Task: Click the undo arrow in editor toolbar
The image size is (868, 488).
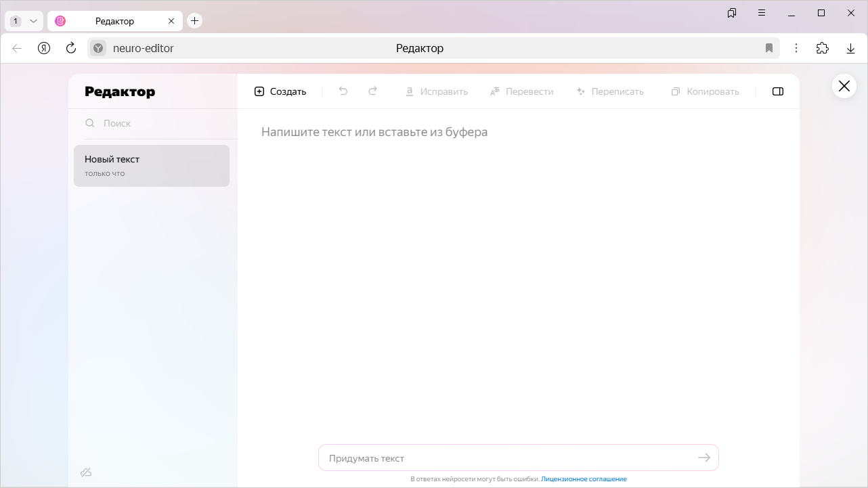Action: (x=343, y=91)
